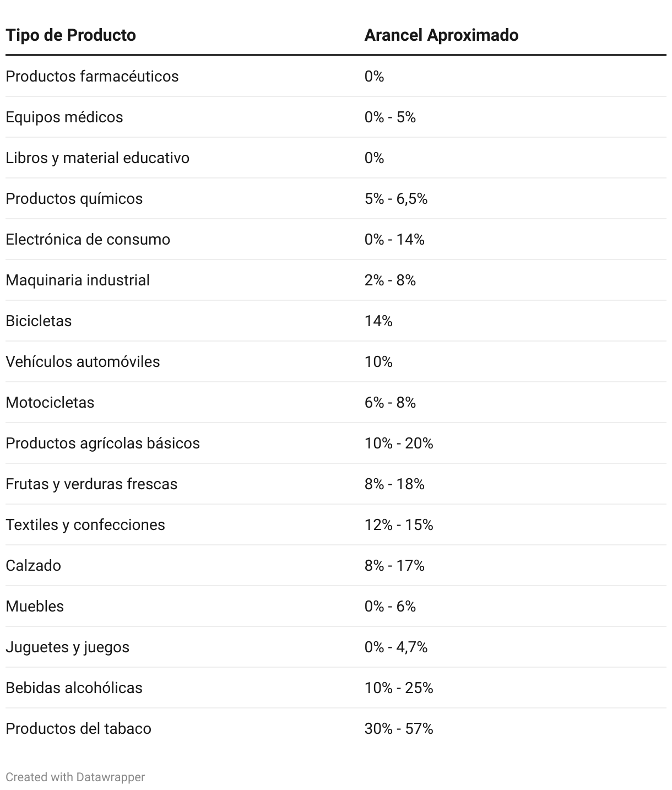Click the 10% - 25% Bebidas alcohólicas value
Viewport: 672px width, 790px height.
pyautogui.click(x=399, y=688)
